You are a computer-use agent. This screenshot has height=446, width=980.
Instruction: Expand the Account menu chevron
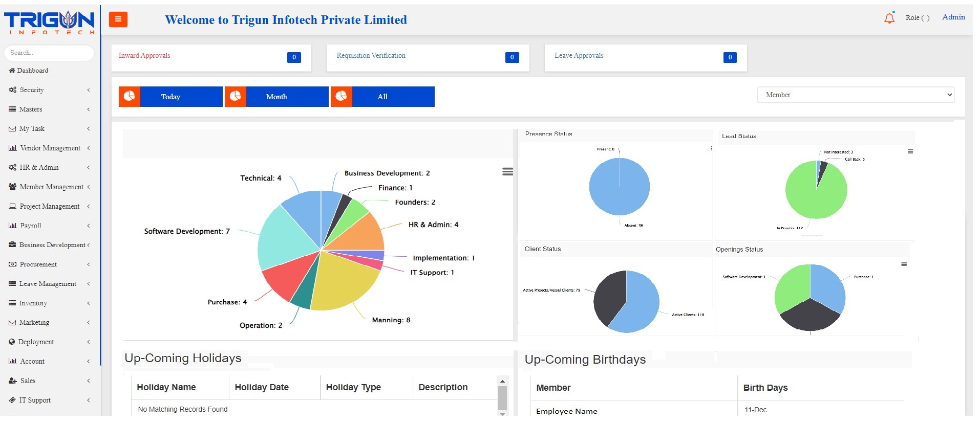(x=89, y=361)
